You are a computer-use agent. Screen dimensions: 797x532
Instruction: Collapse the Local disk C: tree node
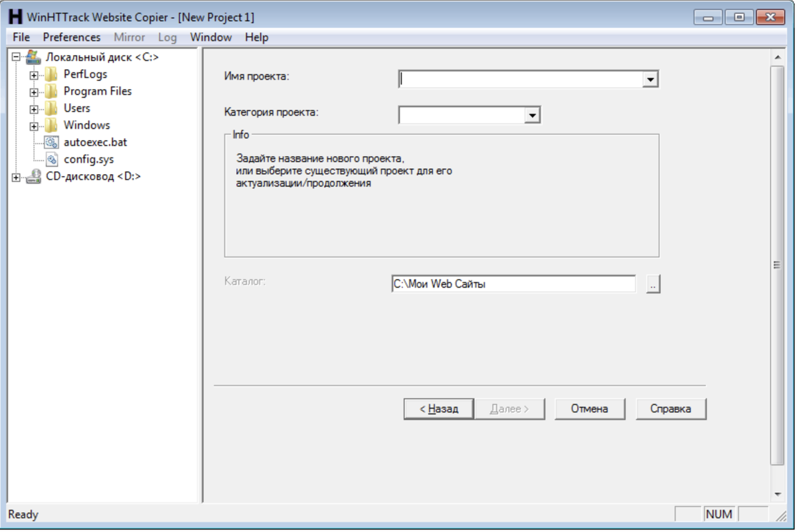click(x=16, y=58)
